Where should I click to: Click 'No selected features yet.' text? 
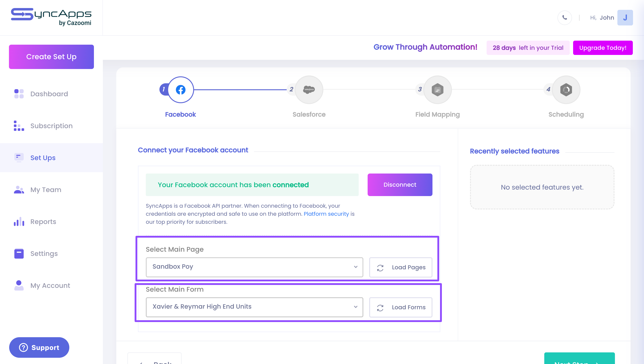coord(542,187)
